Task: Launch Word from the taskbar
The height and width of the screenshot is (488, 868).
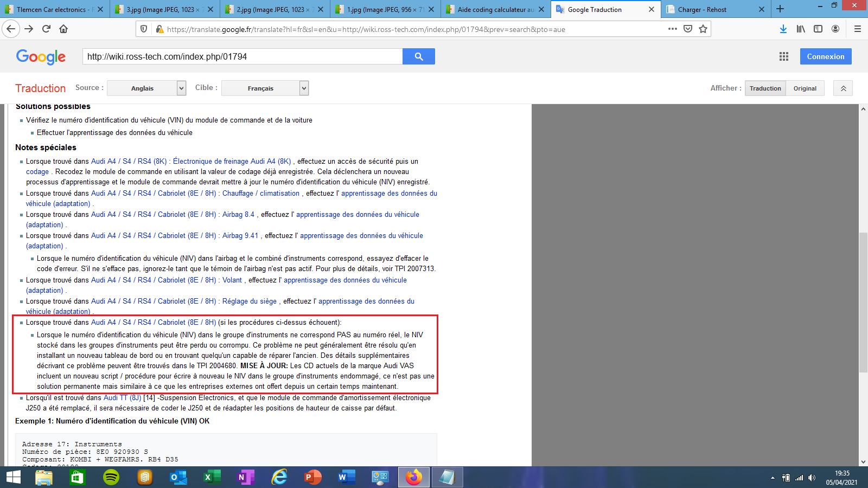Action: coord(346,477)
